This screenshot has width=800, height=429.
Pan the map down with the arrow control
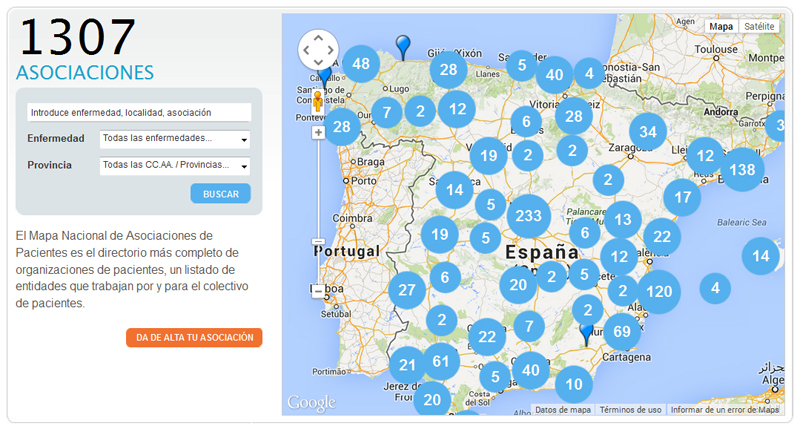tap(318, 62)
